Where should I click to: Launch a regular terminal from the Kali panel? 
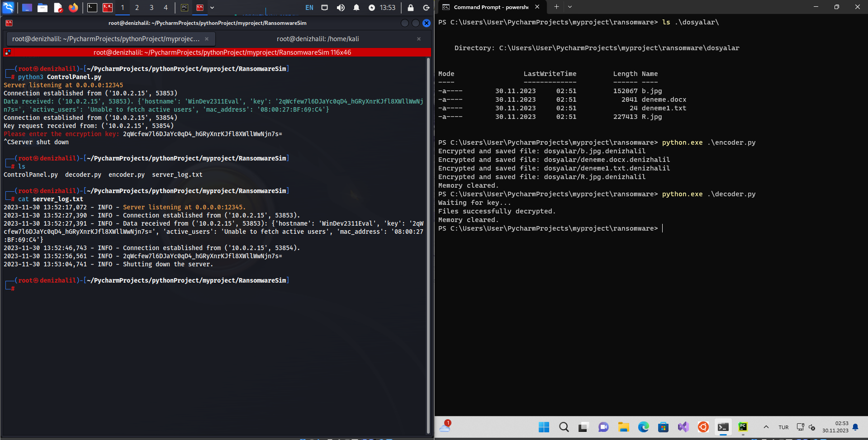point(92,7)
